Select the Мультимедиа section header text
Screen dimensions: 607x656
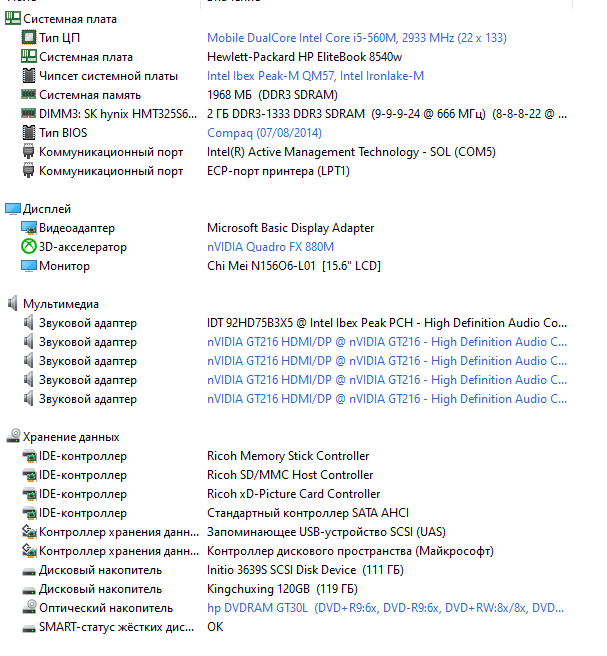(61, 304)
